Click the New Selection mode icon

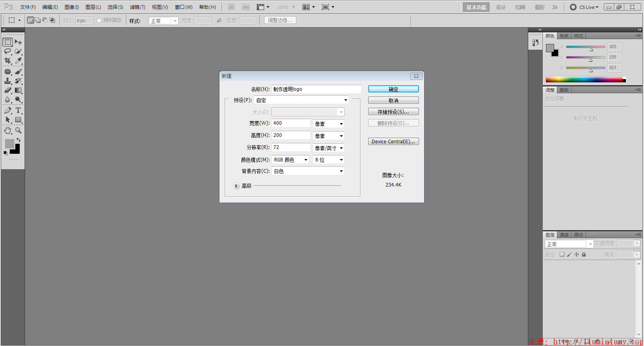click(31, 20)
